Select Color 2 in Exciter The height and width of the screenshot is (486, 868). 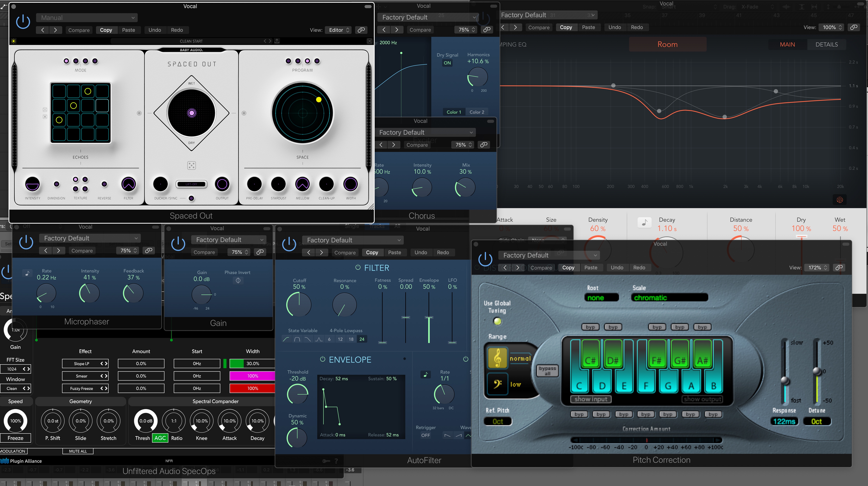coord(476,112)
